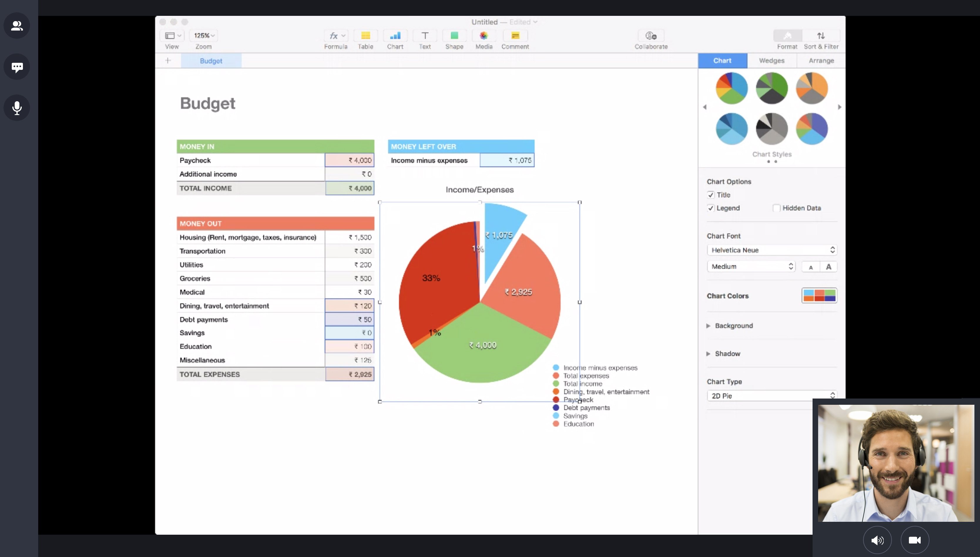Open the Chart Colors swatch
The height and width of the screenshot is (557, 980).
point(819,295)
